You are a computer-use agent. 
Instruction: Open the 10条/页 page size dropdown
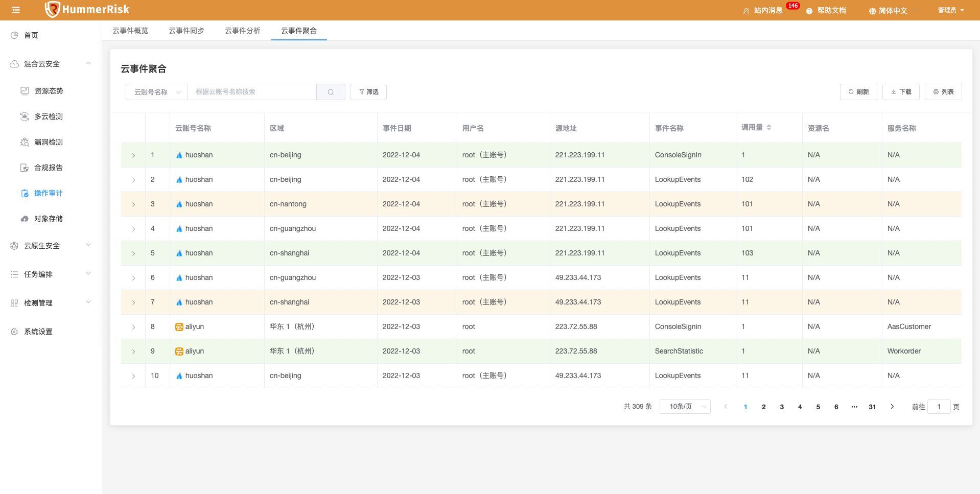point(685,407)
